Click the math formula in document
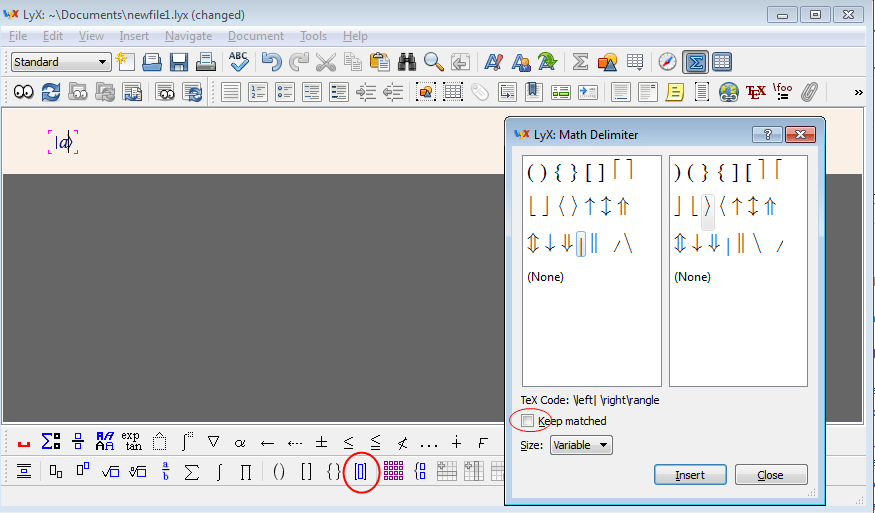875x513 pixels. point(64,142)
